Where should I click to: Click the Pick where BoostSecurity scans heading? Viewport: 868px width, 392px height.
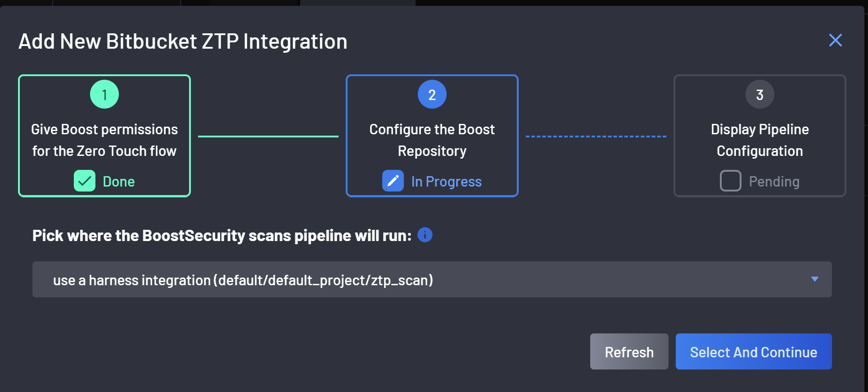point(222,236)
